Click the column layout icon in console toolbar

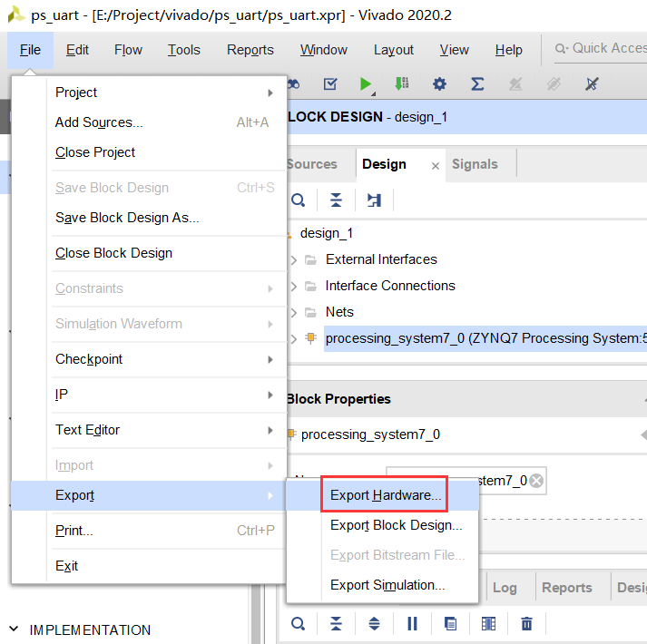pos(488,623)
